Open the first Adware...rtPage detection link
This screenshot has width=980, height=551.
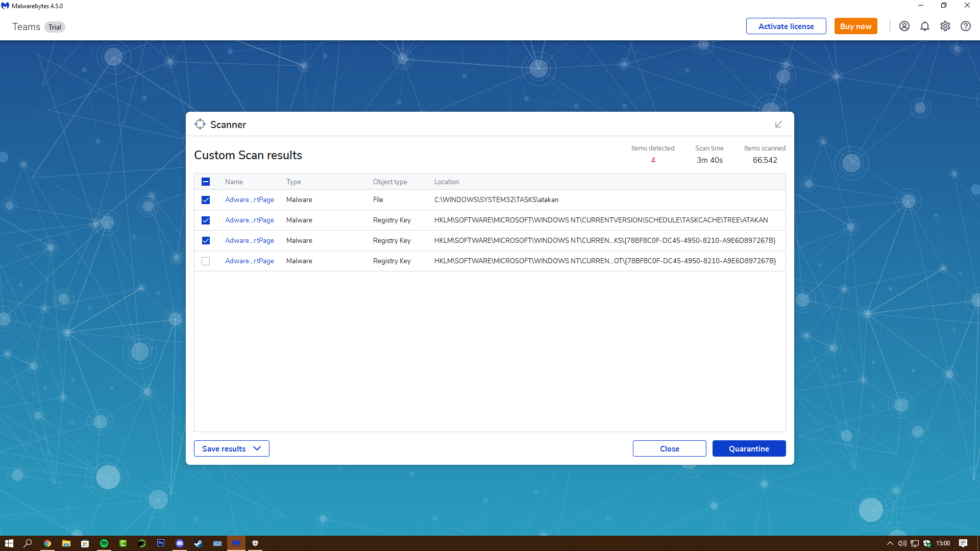click(249, 200)
